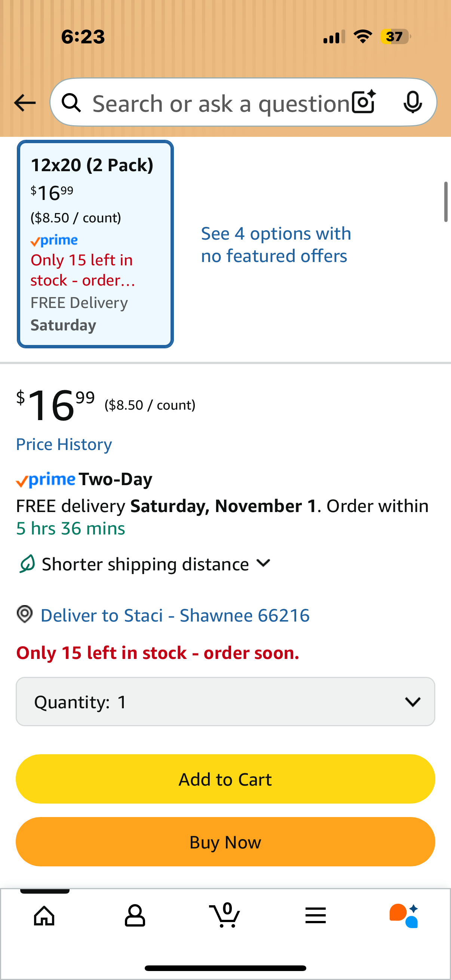The width and height of the screenshot is (451, 980).
Task: Focus the Search or ask a question field
Action: tap(221, 104)
